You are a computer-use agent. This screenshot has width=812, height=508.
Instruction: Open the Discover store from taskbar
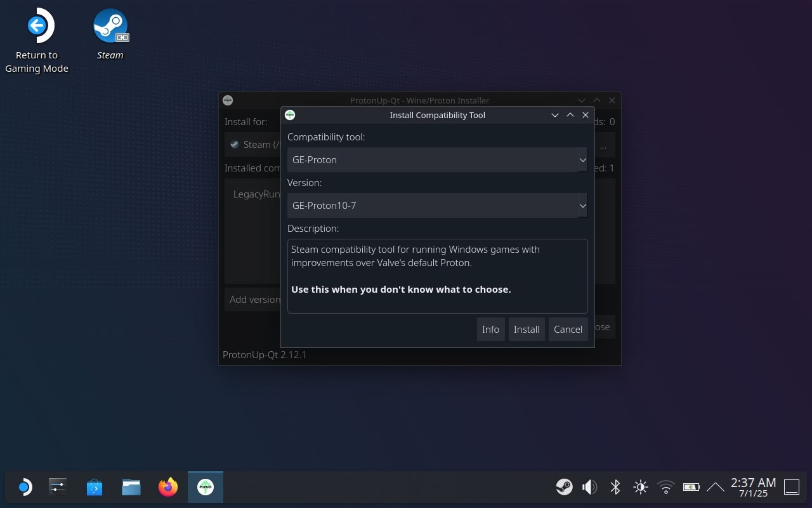[x=95, y=487]
